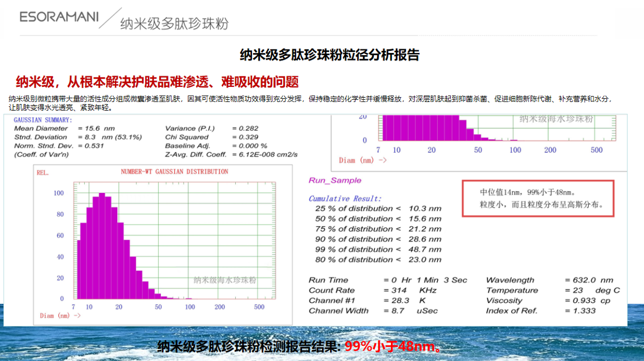
Task: Click NUMBER-WT GAUSSIAN DISTRIBUTION chart title
Action: (x=174, y=172)
